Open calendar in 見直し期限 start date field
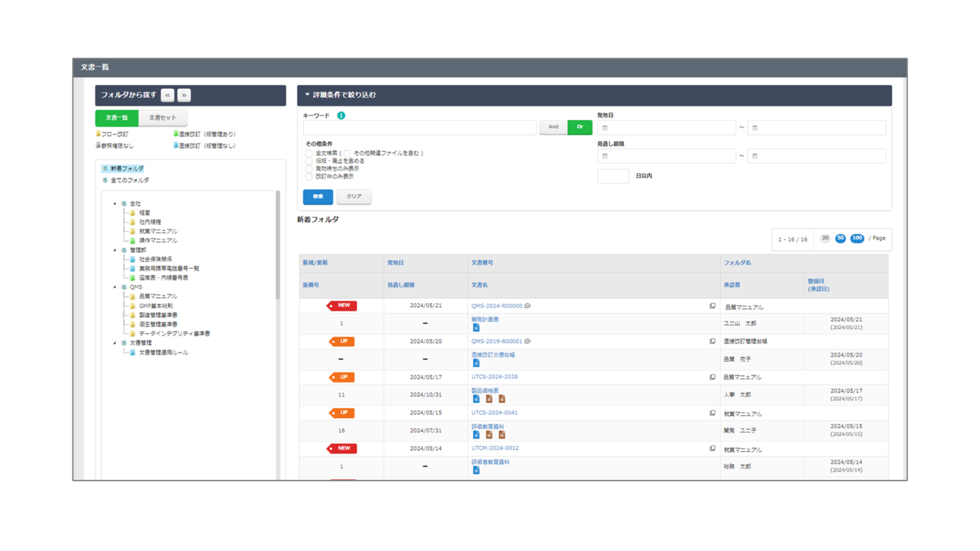 [x=605, y=156]
